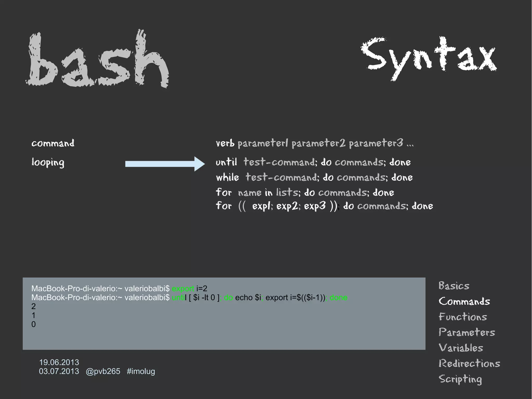Screen dimensions: 532x399
Task: Click the 'while test-command' syntax line
Action: [x=314, y=177]
